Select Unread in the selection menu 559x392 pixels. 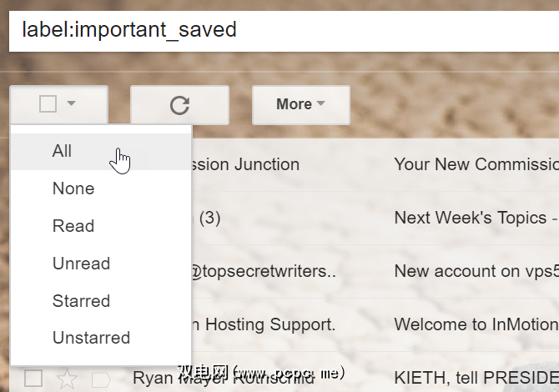(81, 264)
